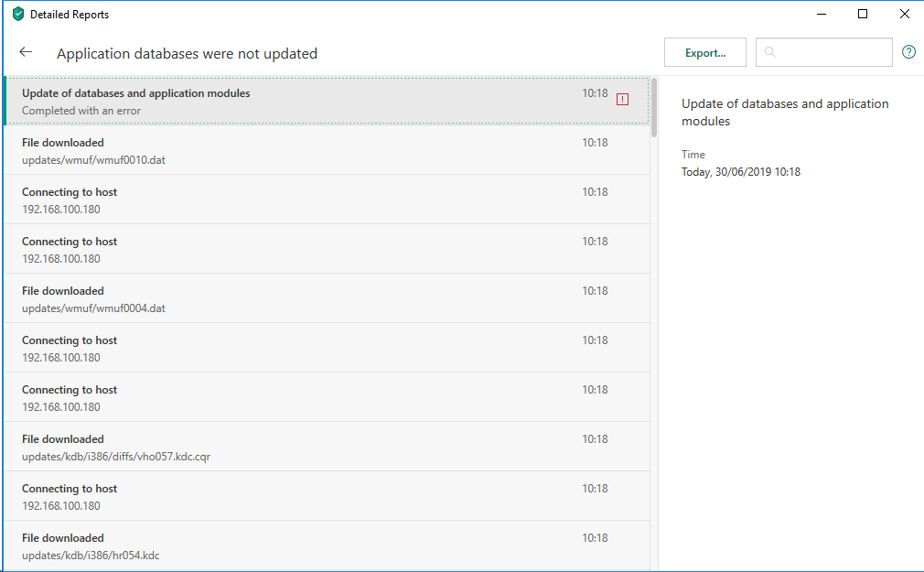Close the Detailed Reports window
Image resolution: width=924 pixels, height=572 pixels.
(x=904, y=14)
